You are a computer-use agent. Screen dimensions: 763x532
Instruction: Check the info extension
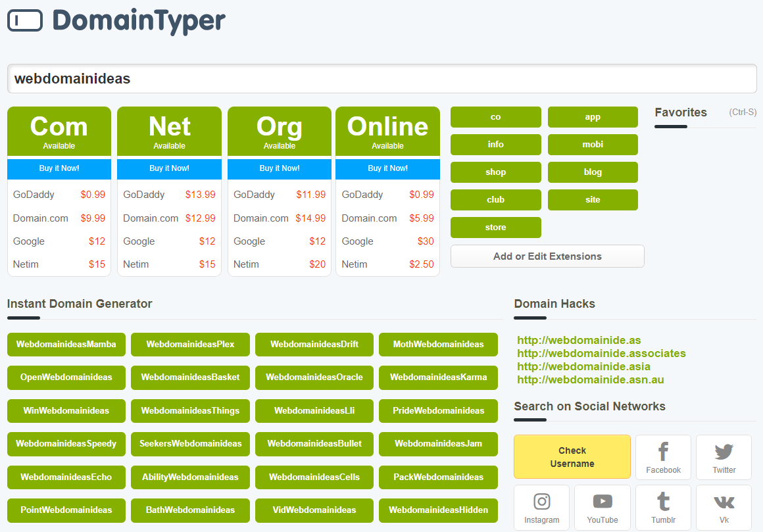tap(496, 145)
